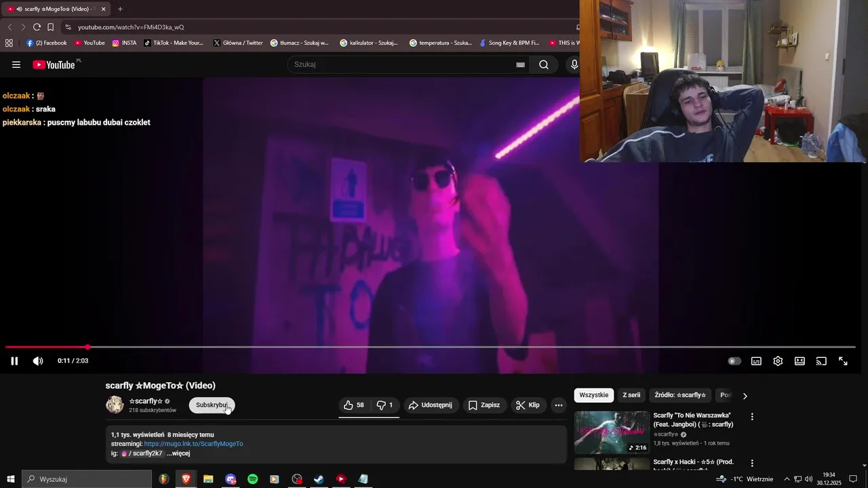This screenshot has height=488, width=868.
Task: Create a clip with the Klip scissors button
Action: click(528, 405)
